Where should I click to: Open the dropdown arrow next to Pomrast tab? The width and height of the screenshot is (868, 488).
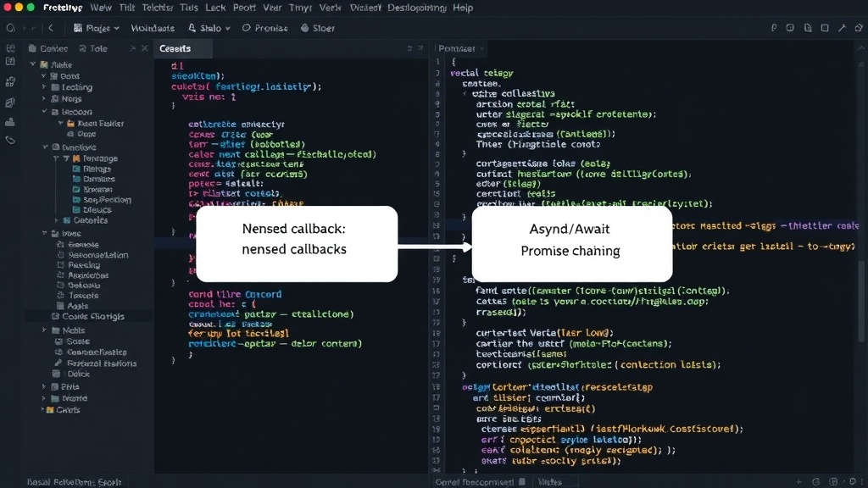click(x=481, y=48)
